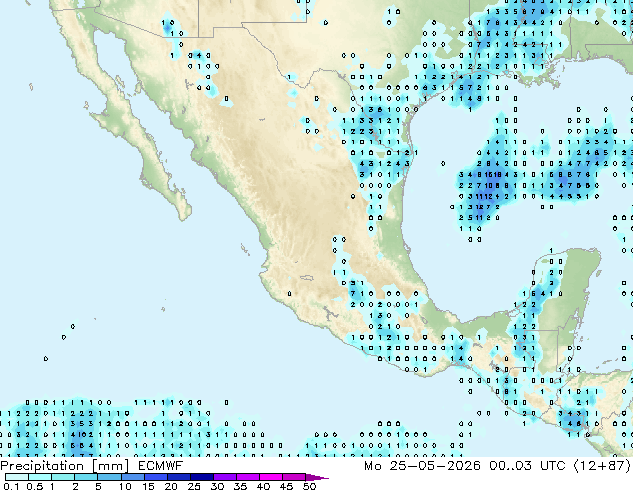Click the '15' legend value label
634x490 pixels.
point(148,486)
